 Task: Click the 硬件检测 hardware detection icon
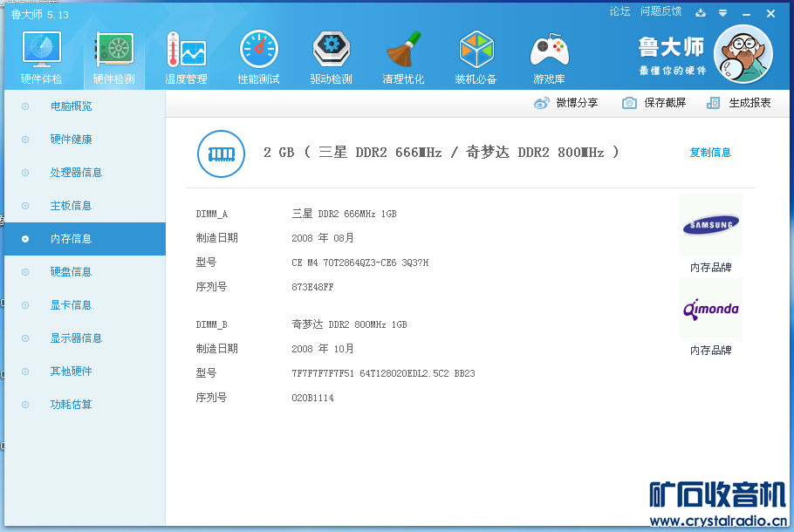(x=114, y=52)
